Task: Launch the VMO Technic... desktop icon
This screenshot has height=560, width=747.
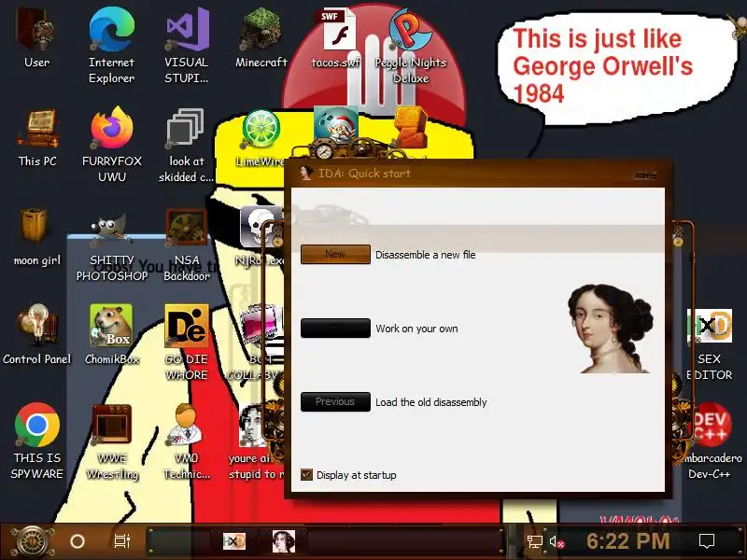Action: click(186, 441)
